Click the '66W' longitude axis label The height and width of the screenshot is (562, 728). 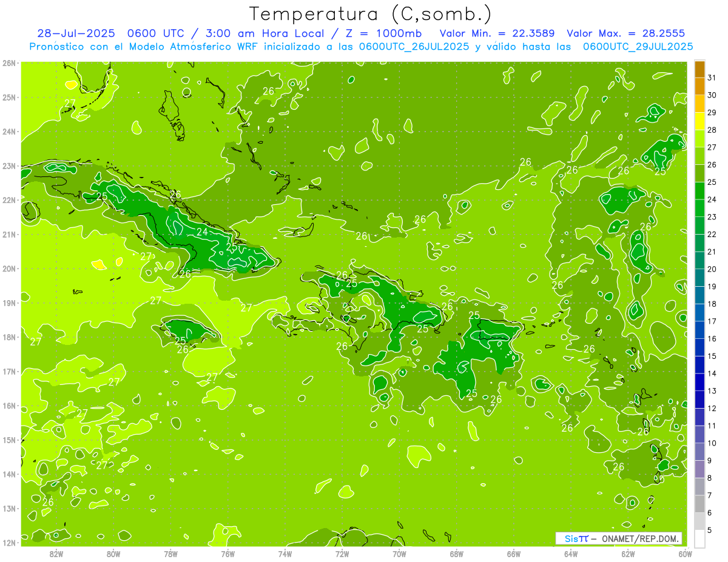click(513, 554)
